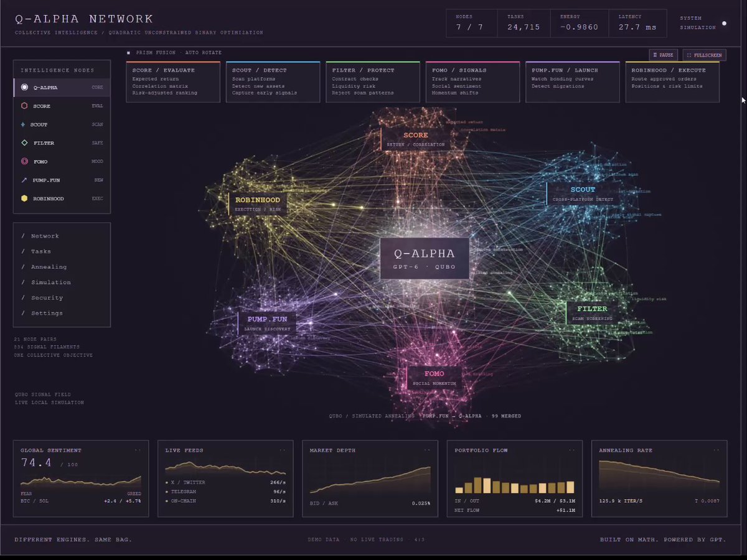
Task: Click the Tasks count 24,715
Action: (x=524, y=27)
